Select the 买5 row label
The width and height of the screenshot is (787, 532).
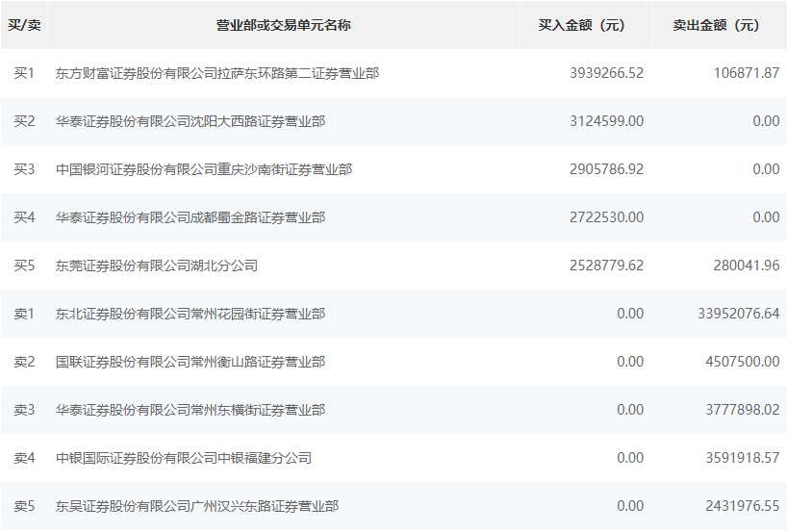(x=24, y=266)
